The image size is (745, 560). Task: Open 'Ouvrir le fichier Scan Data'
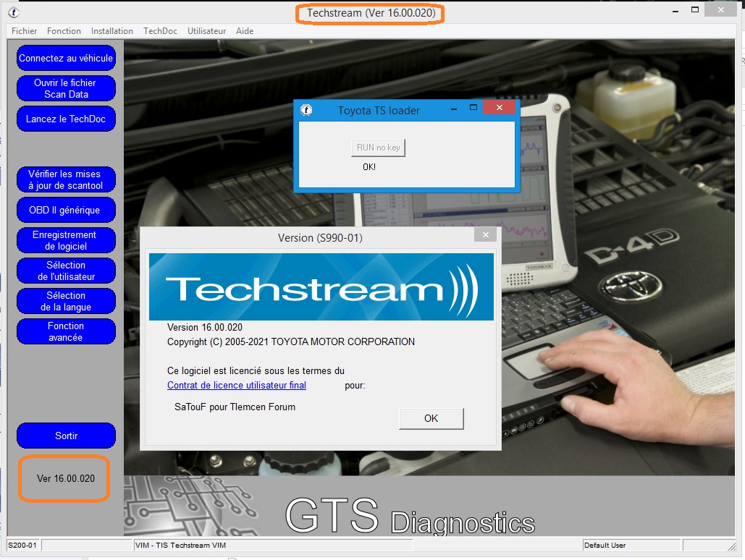coord(66,88)
